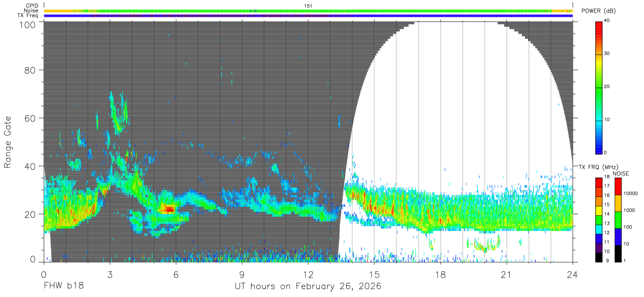This screenshot has width=644, height=297.
Task: Click the 1000 noise legend label
Action: coord(629,211)
